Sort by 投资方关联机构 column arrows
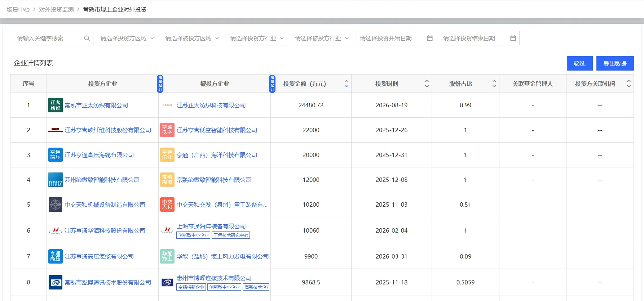Screen dimensions: 644x301 pos(629,84)
